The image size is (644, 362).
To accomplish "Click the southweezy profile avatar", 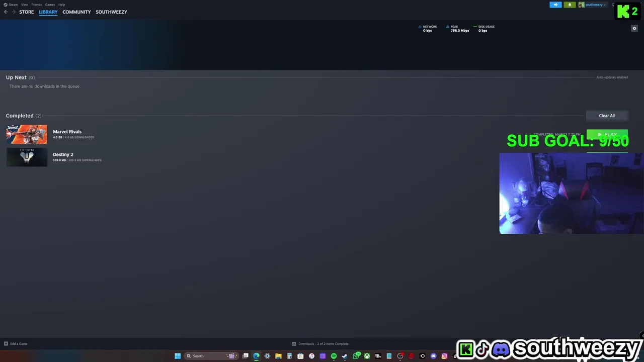I will click(581, 5).
